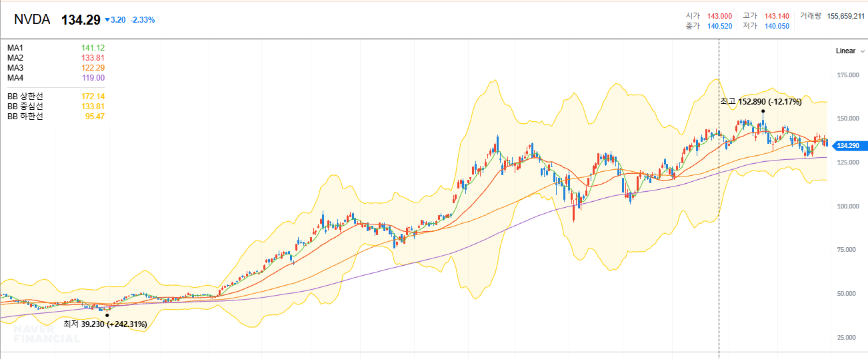Click the BB 중심선 value 133.81
This screenshot has width=868, height=359.
[x=93, y=107]
